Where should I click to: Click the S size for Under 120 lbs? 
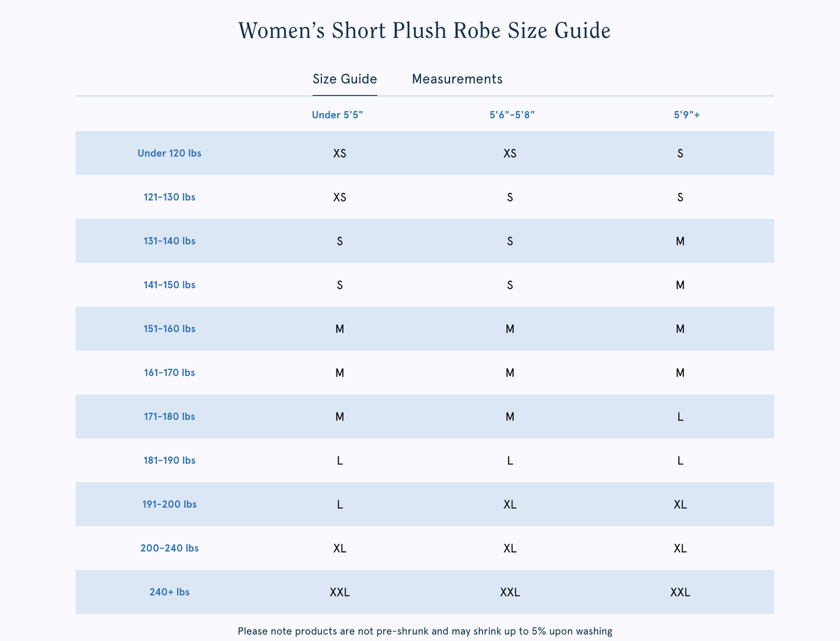click(x=680, y=154)
